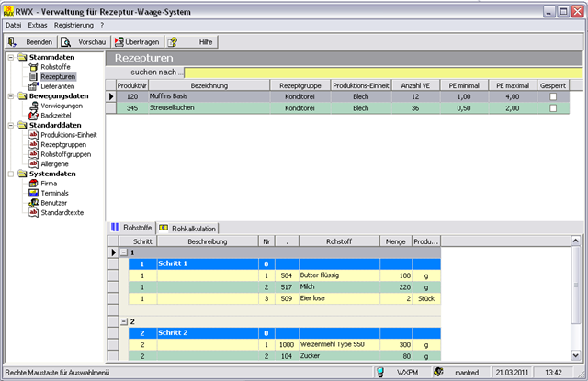Open Benutzer user settings in tree

[53, 203]
